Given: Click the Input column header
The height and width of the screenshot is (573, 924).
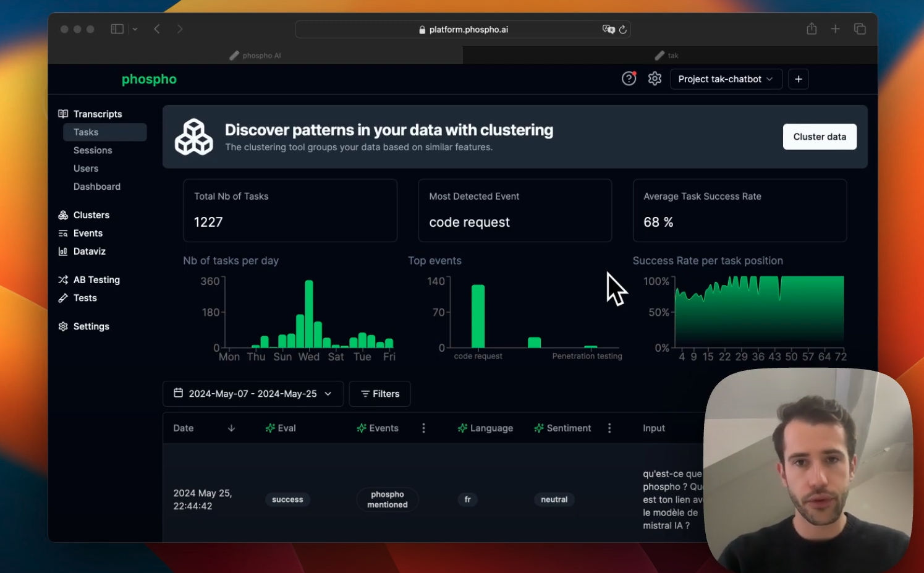Looking at the screenshot, I should click(x=654, y=428).
